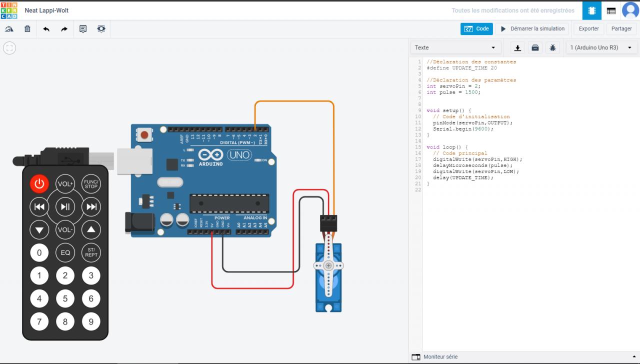
Task: Click the 2 button on the remote
Action: coord(65,275)
